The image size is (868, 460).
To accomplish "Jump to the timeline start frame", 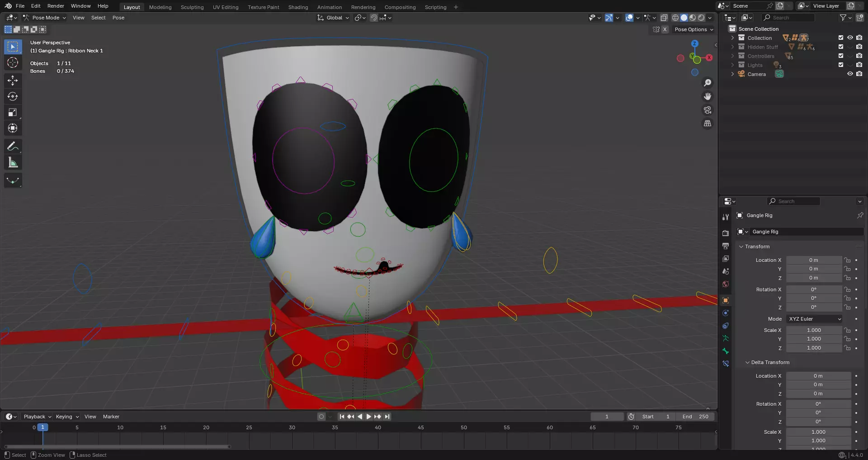I will [x=342, y=417].
